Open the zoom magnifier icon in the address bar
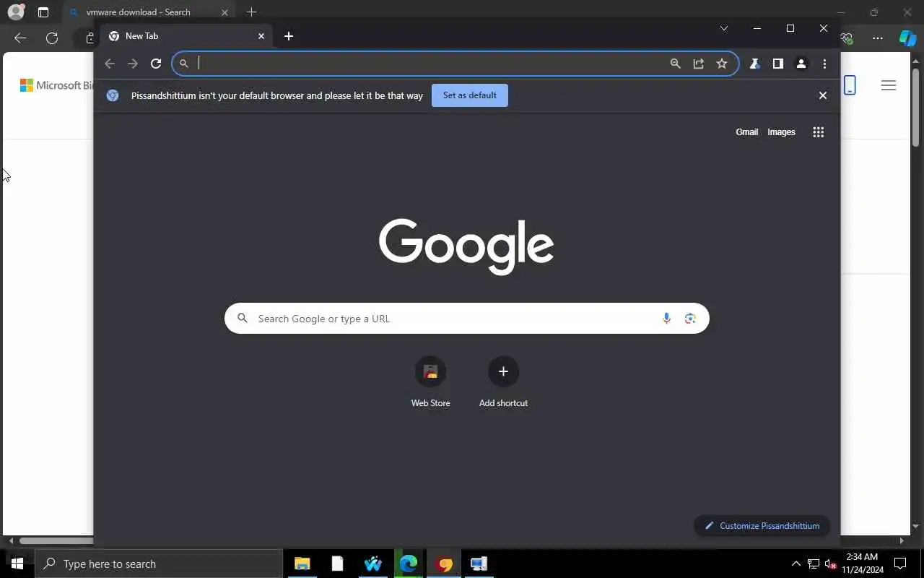Viewport: 924px width, 578px height. tap(675, 64)
